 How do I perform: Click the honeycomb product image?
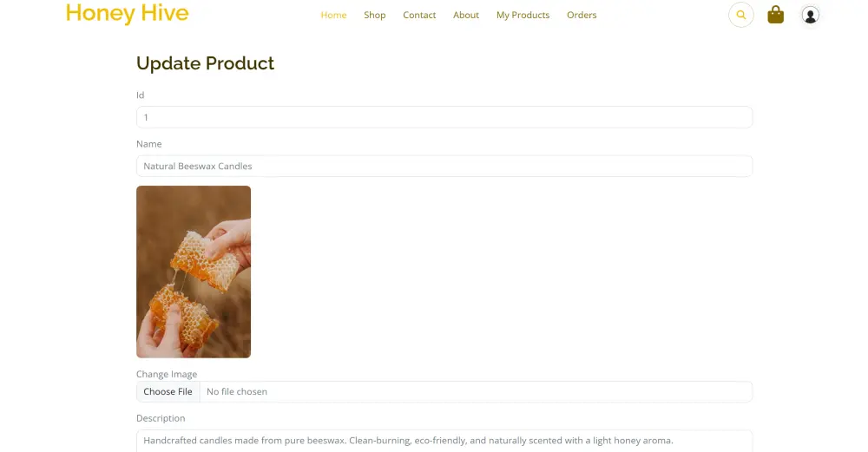point(194,272)
